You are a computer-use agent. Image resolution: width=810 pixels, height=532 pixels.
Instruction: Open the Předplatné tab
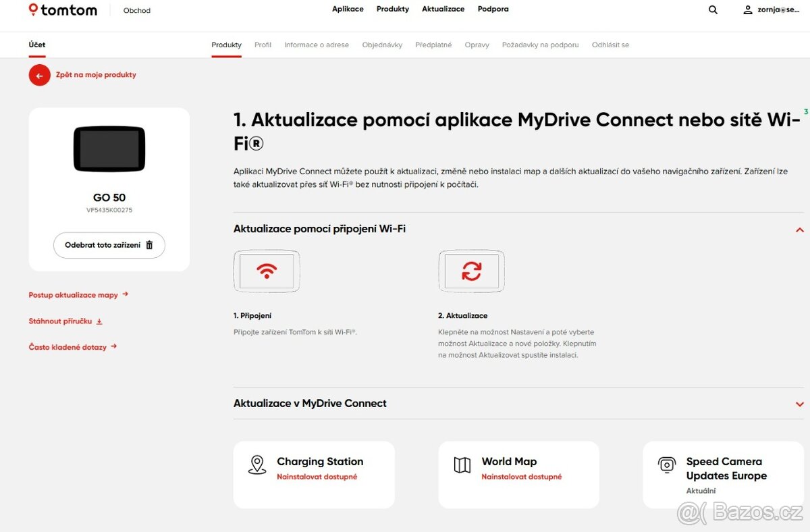(433, 45)
